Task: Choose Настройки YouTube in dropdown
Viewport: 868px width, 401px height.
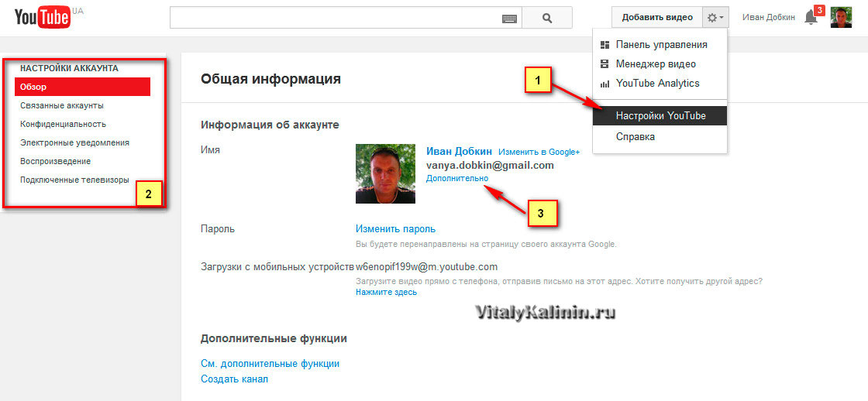Action: coord(660,115)
